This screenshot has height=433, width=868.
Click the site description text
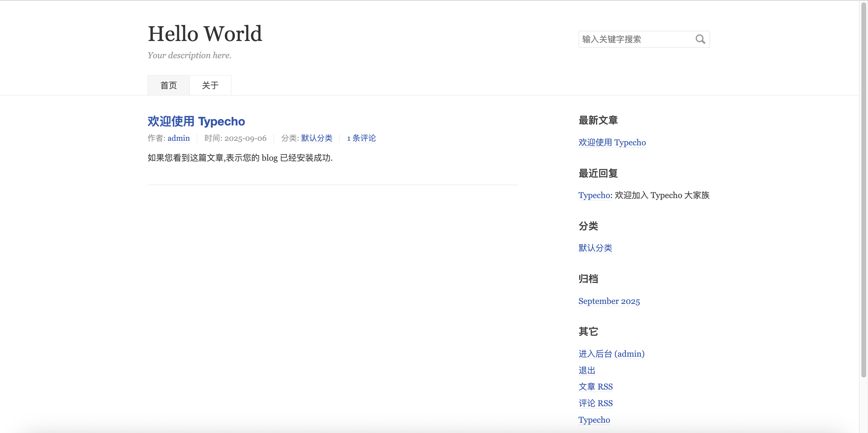(x=189, y=55)
